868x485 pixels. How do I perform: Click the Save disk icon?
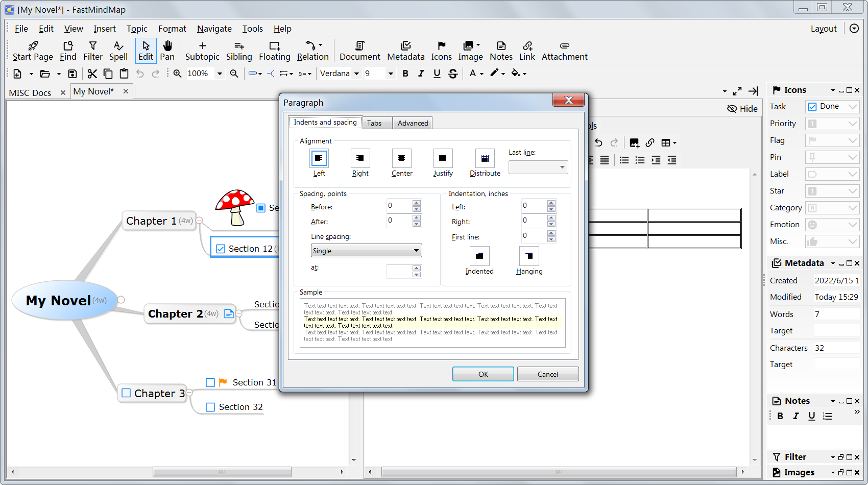[x=73, y=74]
